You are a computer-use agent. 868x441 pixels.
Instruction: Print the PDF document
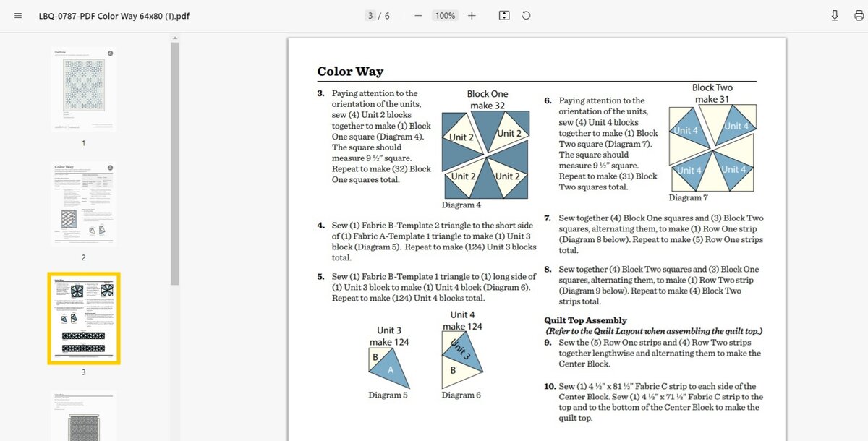pyautogui.click(x=859, y=16)
